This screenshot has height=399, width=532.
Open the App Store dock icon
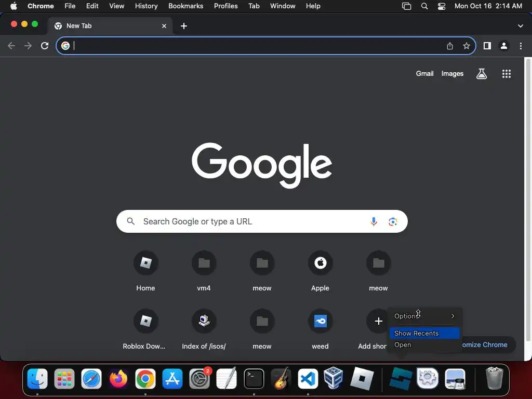(x=172, y=379)
